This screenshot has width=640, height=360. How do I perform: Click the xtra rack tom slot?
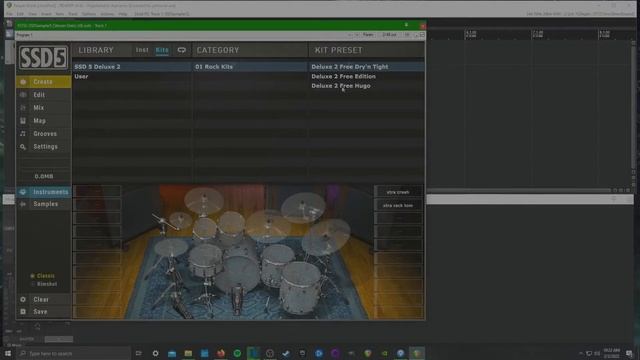tap(398, 205)
